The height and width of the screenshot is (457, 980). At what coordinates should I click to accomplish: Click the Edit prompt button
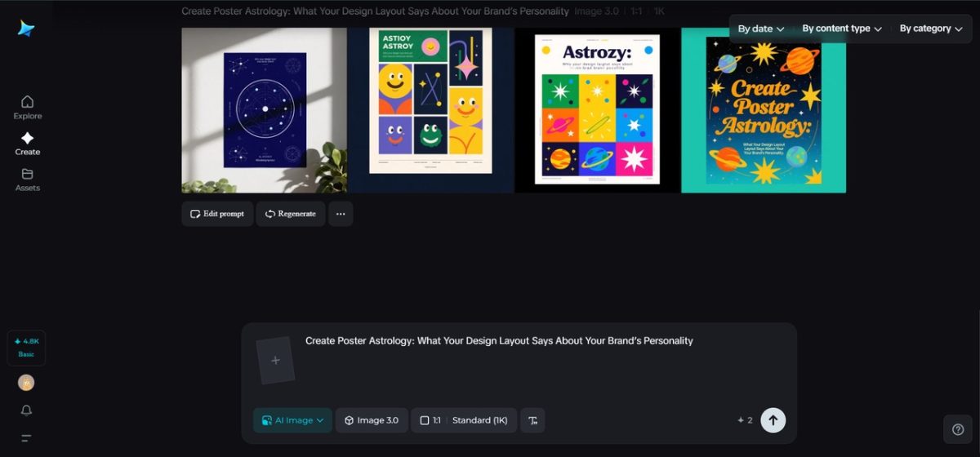[217, 214]
